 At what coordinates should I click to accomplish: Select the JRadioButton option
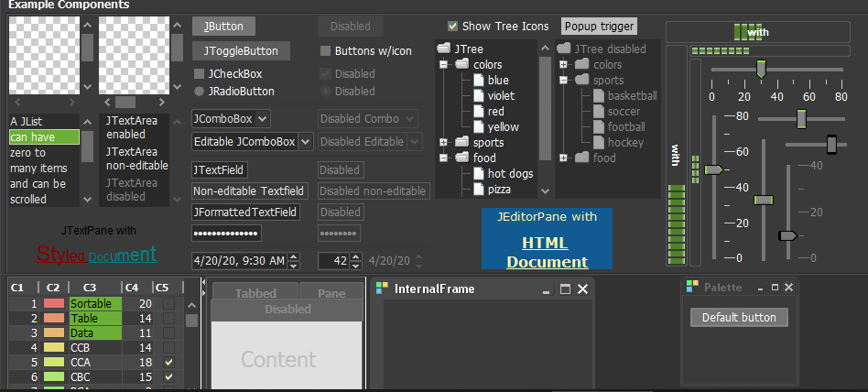pos(200,92)
